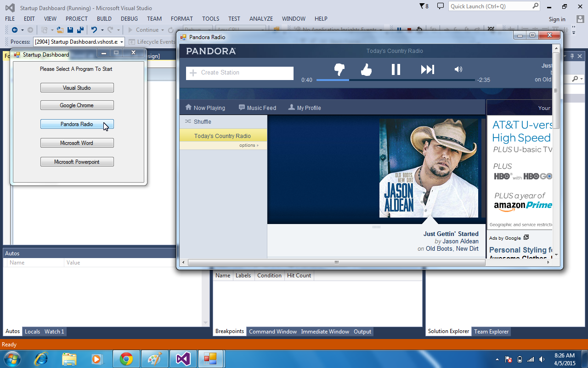Open the Old Boots, New Dirt album link
This screenshot has height=368, width=588.
coord(452,249)
